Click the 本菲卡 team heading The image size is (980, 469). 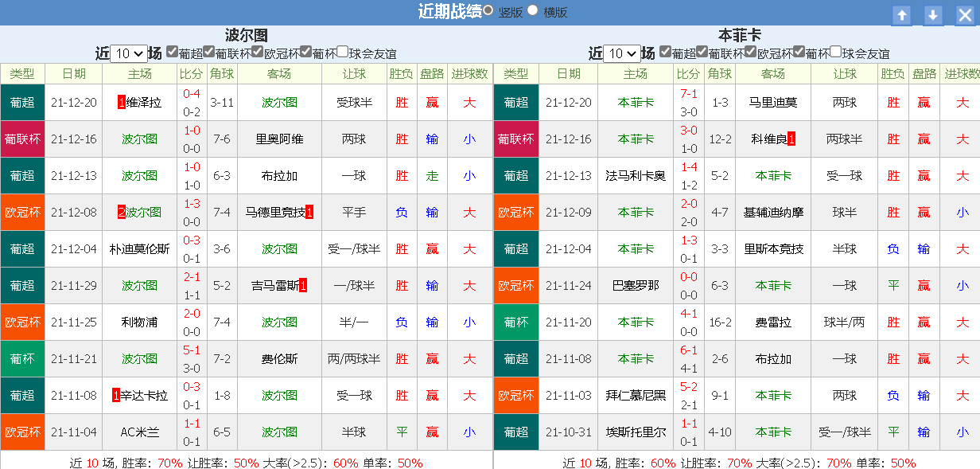[740, 35]
